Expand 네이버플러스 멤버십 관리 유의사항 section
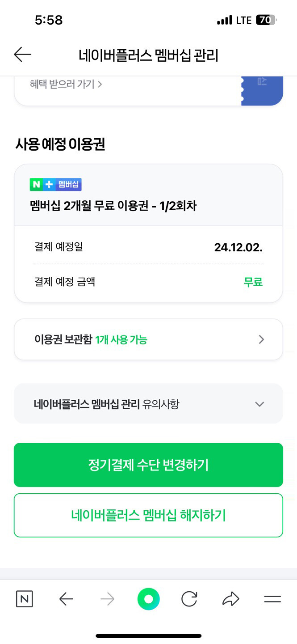This screenshot has width=297, height=644. [107, 404]
